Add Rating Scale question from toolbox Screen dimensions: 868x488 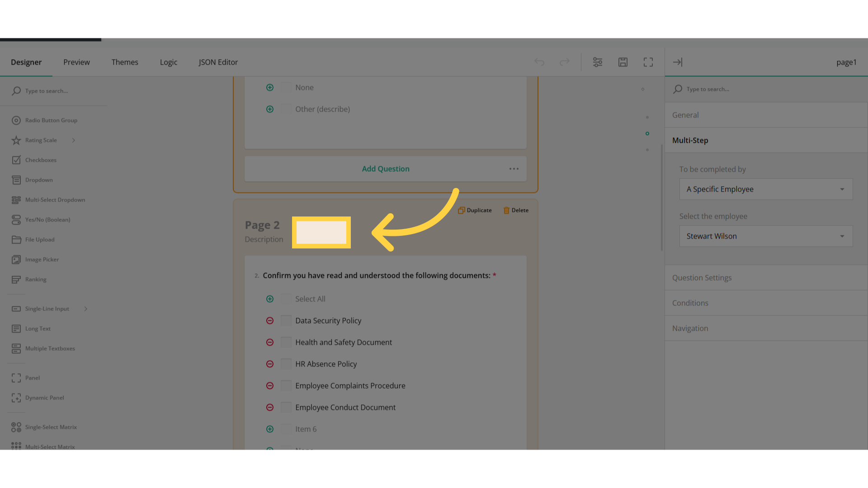pos(34,140)
